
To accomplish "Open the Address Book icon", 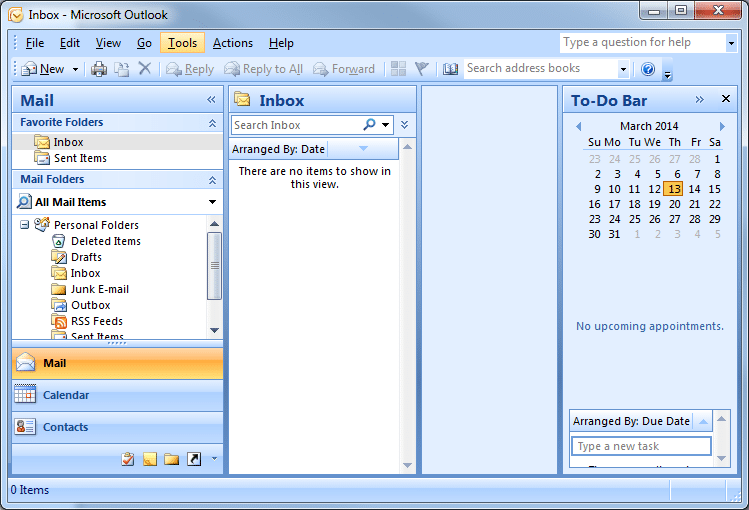I will point(450,69).
